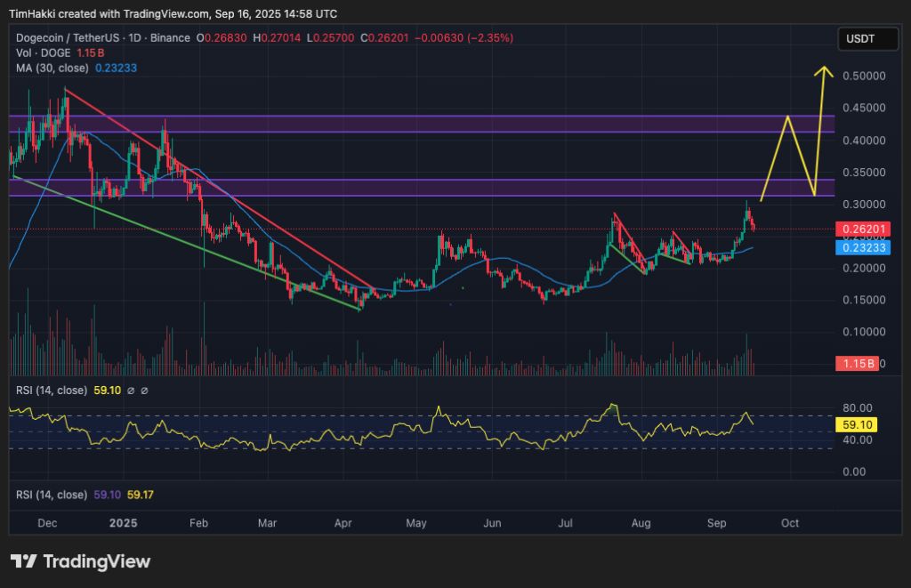Image resolution: width=911 pixels, height=588 pixels.
Task: Click the second crossed-circle icon beside RSI 59.10
Action: coord(144,391)
